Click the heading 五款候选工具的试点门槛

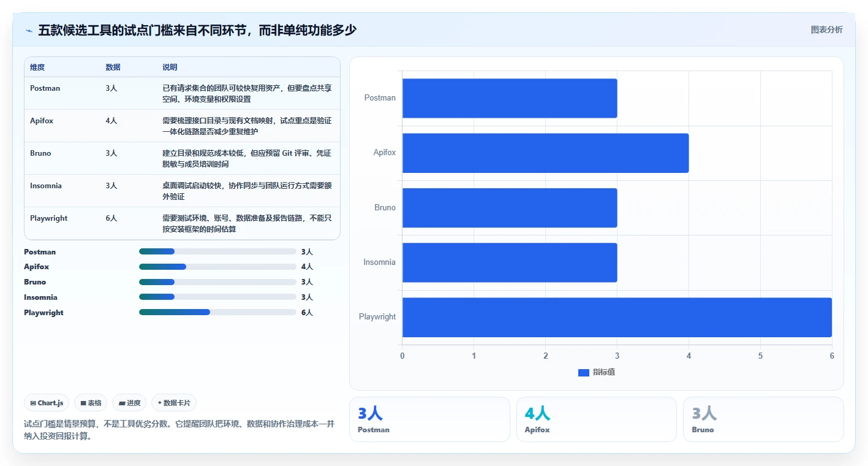[x=197, y=30]
